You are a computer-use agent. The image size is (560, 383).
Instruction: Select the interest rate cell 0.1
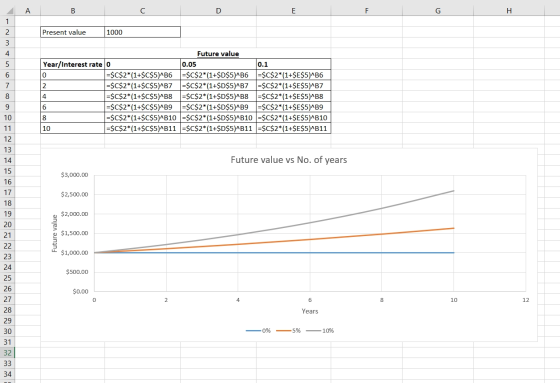[294, 64]
